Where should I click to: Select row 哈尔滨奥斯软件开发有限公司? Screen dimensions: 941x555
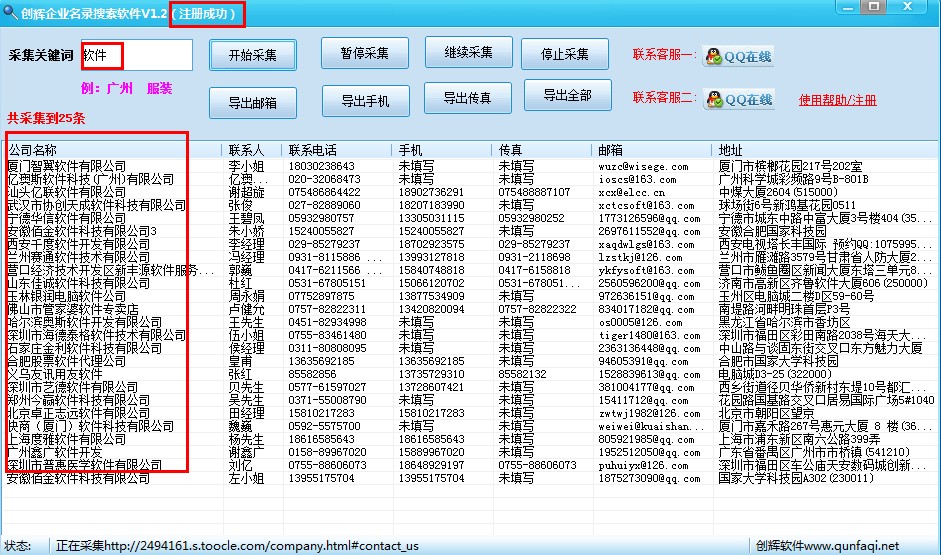pyautogui.click(x=471, y=322)
